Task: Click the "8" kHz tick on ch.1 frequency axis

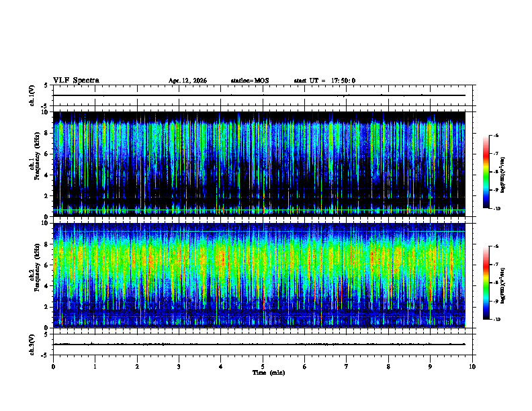Action: point(47,133)
